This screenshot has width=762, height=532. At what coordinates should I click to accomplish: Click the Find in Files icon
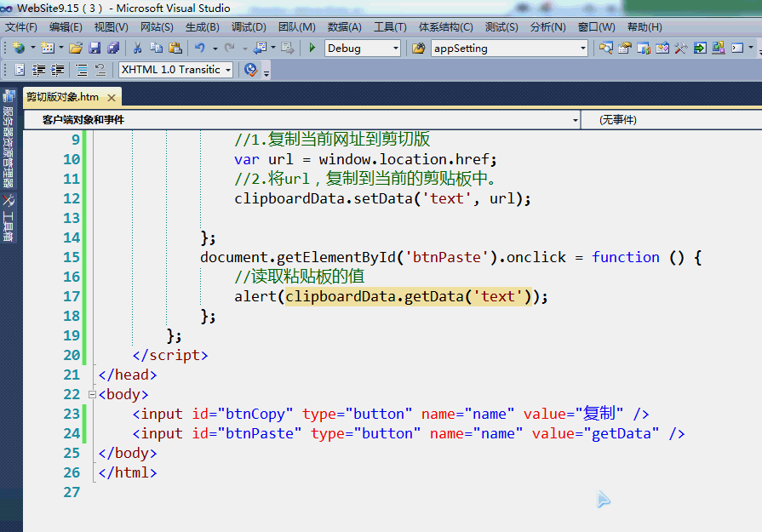(x=418, y=49)
